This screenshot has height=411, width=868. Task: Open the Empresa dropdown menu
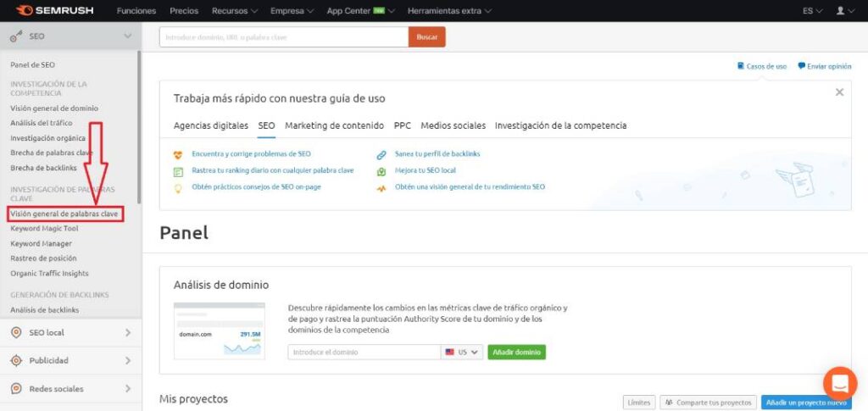[x=292, y=10]
